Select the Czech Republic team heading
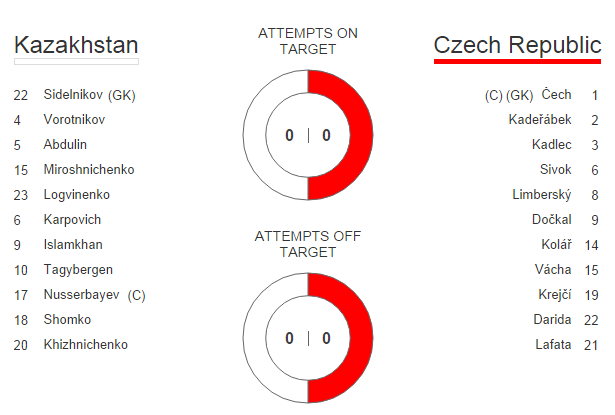The image size is (615, 415). click(516, 46)
